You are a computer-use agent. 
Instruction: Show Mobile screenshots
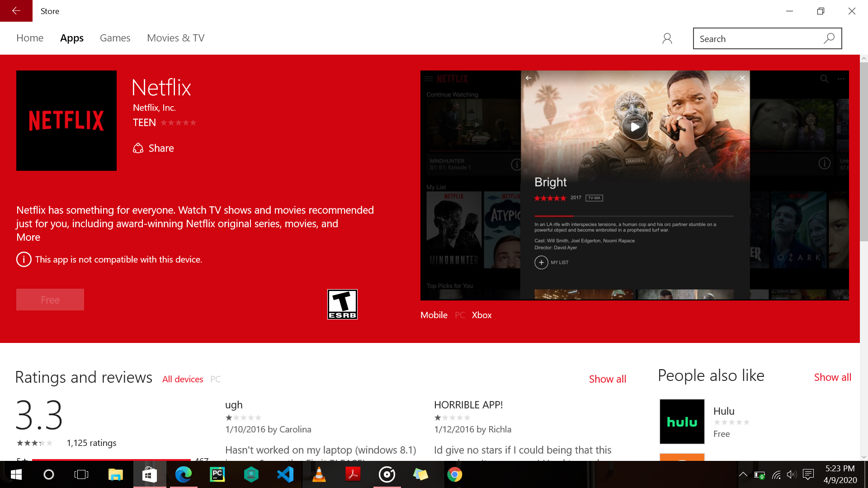click(x=434, y=315)
